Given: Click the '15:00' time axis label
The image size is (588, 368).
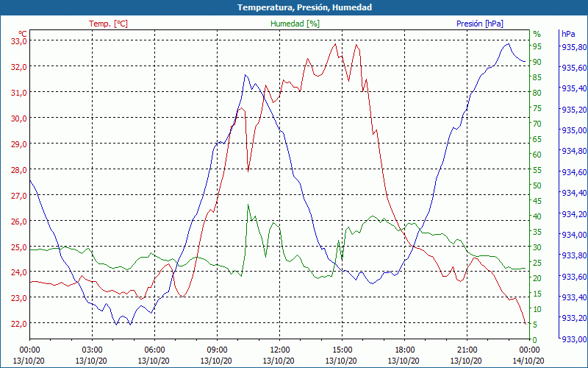Looking at the screenshot, I should point(342,350).
